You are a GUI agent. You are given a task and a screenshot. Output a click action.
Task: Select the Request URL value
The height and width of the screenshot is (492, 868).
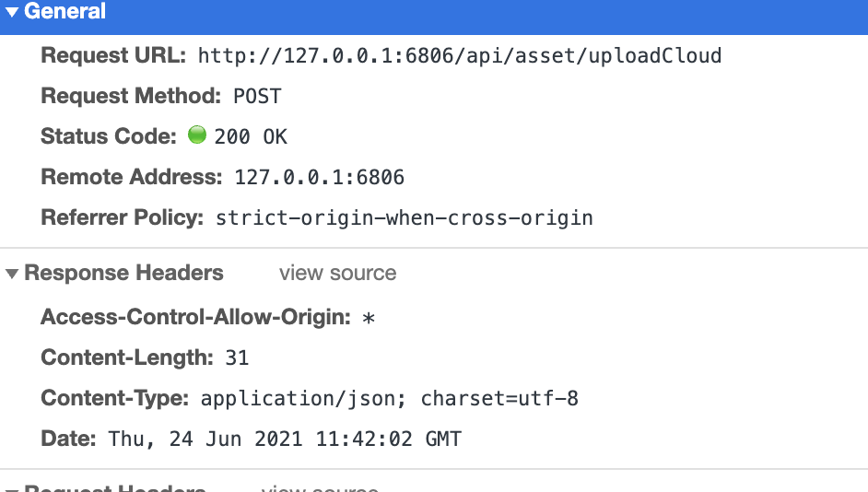(460, 56)
